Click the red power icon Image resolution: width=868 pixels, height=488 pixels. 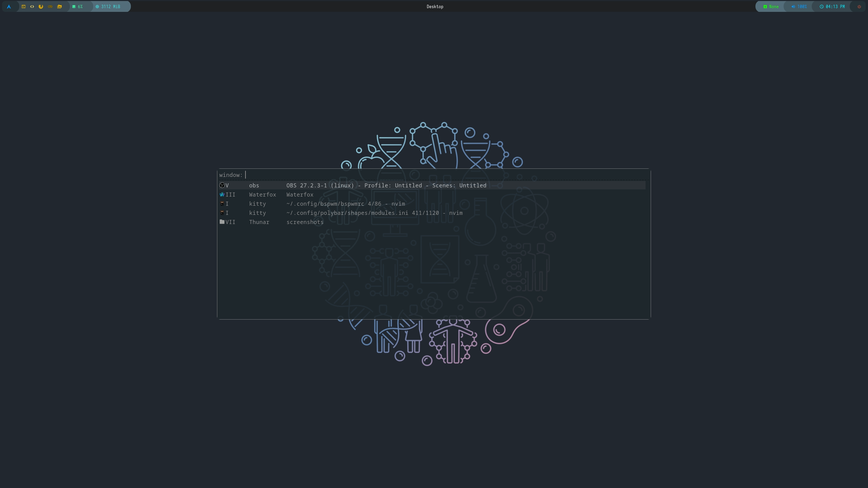point(859,6)
